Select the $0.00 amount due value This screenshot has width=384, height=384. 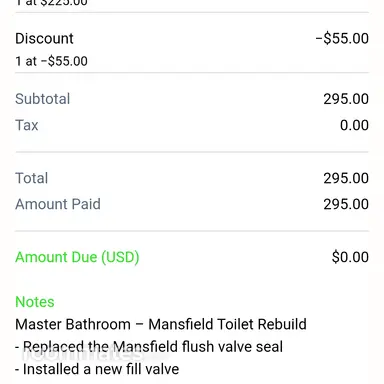point(350,257)
